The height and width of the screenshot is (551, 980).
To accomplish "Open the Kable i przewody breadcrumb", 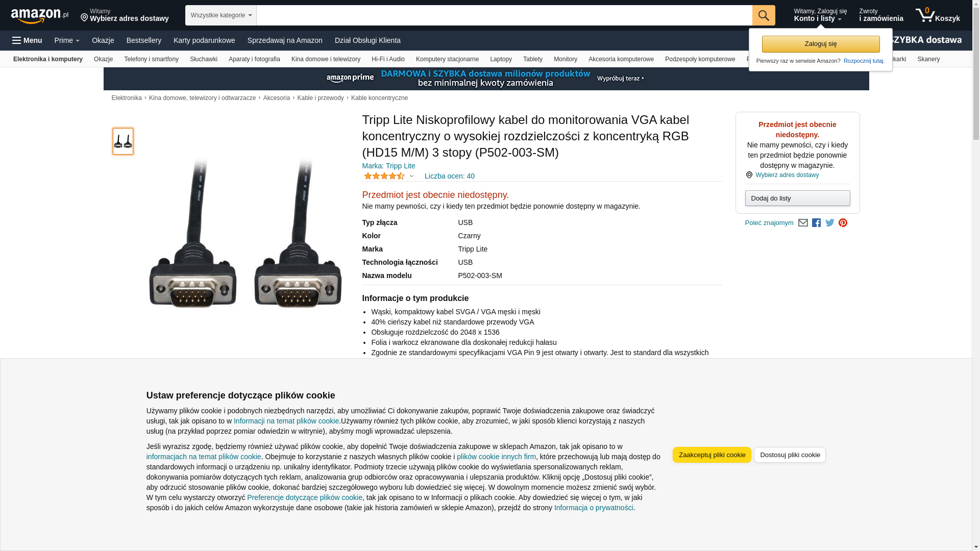I will (x=321, y=98).
